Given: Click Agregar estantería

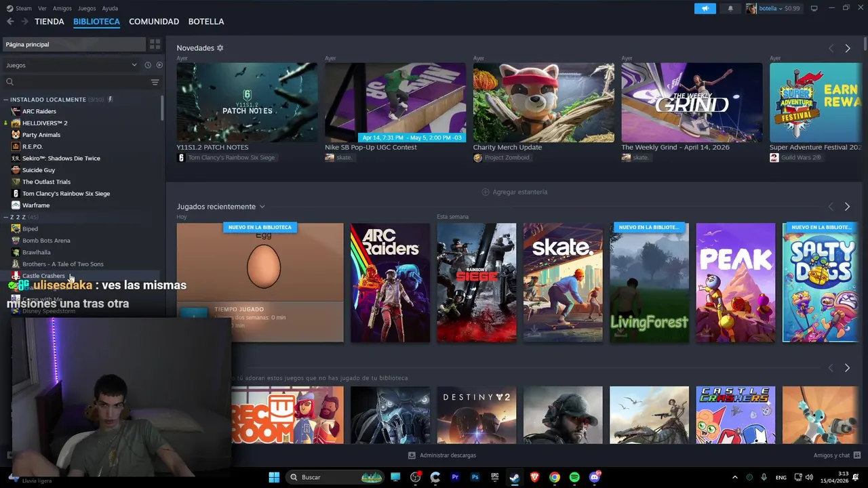Looking at the screenshot, I should point(514,192).
